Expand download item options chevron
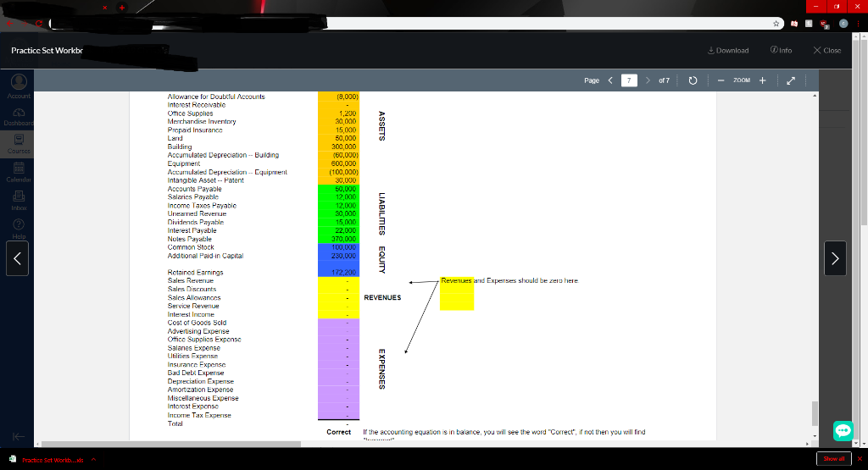The height and width of the screenshot is (470, 868). [93, 460]
